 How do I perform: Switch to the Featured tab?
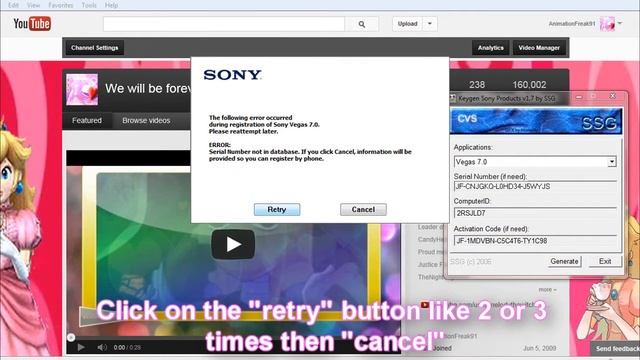click(x=87, y=120)
